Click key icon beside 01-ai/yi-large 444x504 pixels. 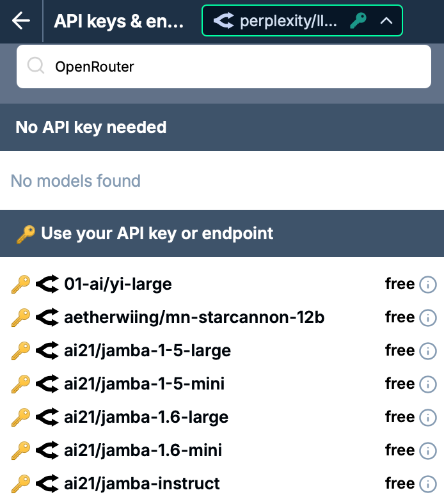tap(21, 284)
